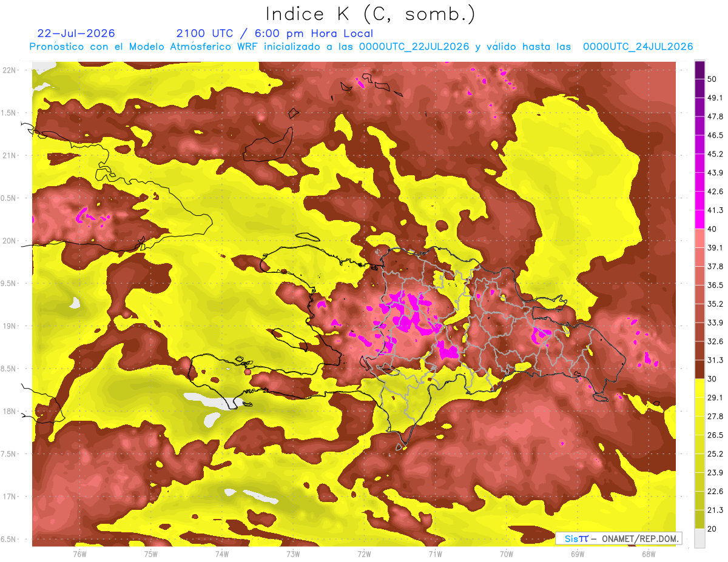Click the colorbar value '26.5'

pyautogui.click(x=715, y=435)
